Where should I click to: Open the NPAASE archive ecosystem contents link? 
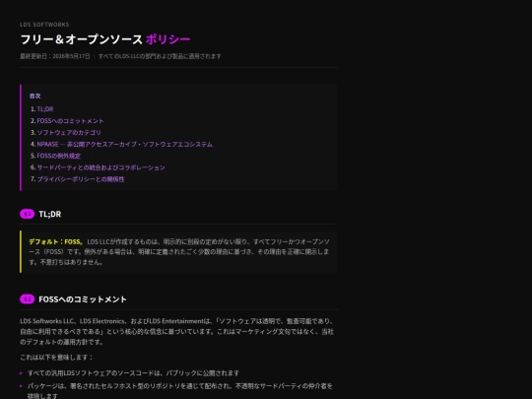(x=124, y=144)
